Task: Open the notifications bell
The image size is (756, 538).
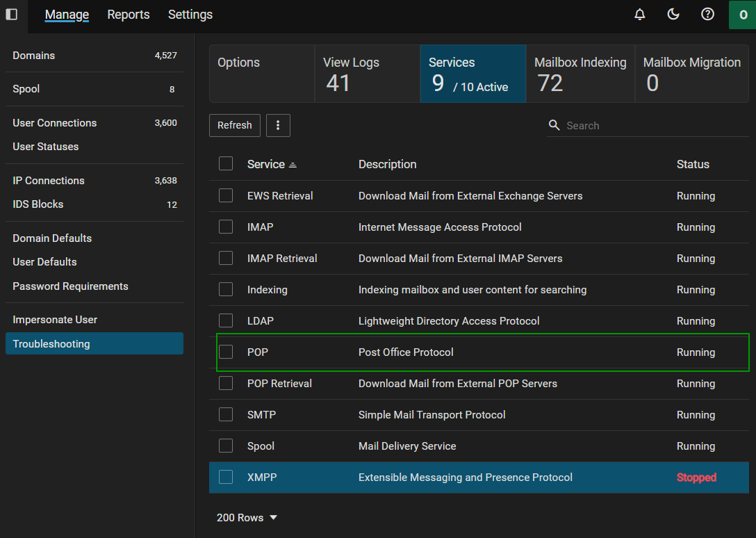Action: [x=640, y=15]
